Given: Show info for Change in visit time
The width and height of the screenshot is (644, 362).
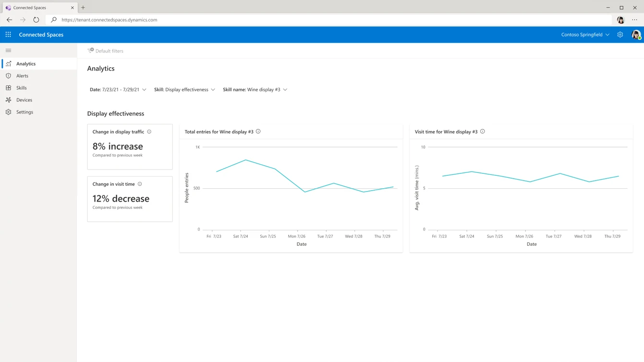Looking at the screenshot, I should [140, 184].
